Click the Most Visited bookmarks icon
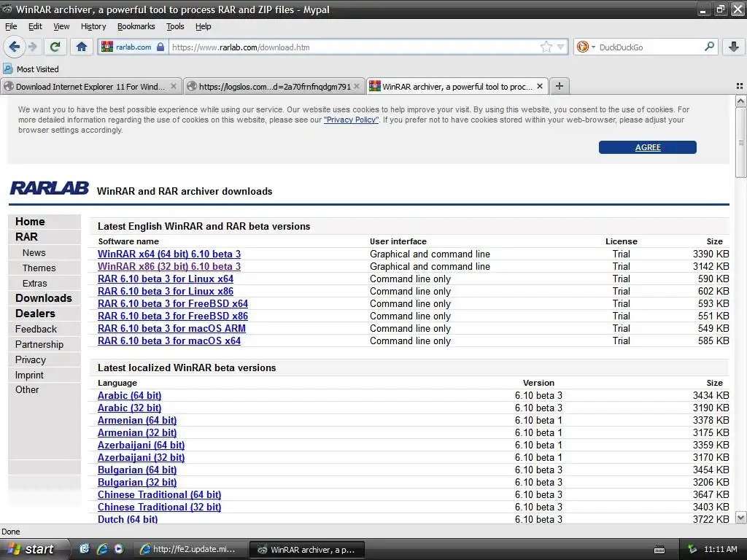The image size is (747, 560). click(x=7, y=69)
